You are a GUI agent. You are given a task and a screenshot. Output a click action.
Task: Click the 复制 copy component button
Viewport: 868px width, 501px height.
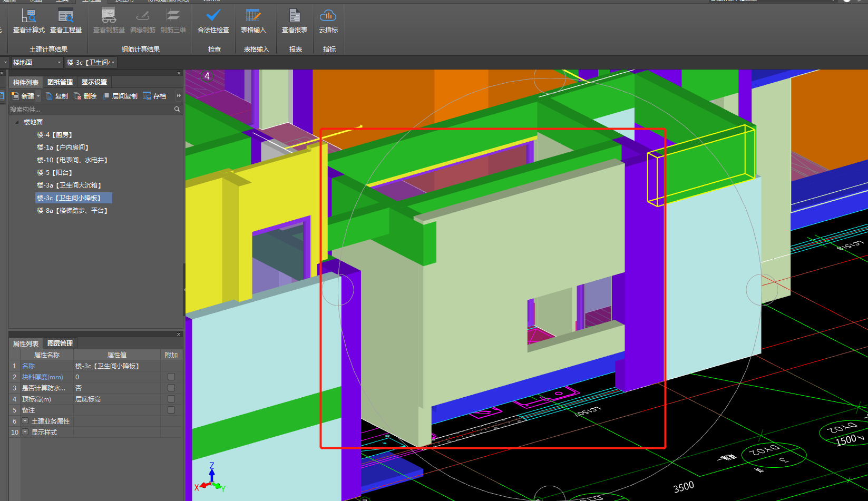57,96
